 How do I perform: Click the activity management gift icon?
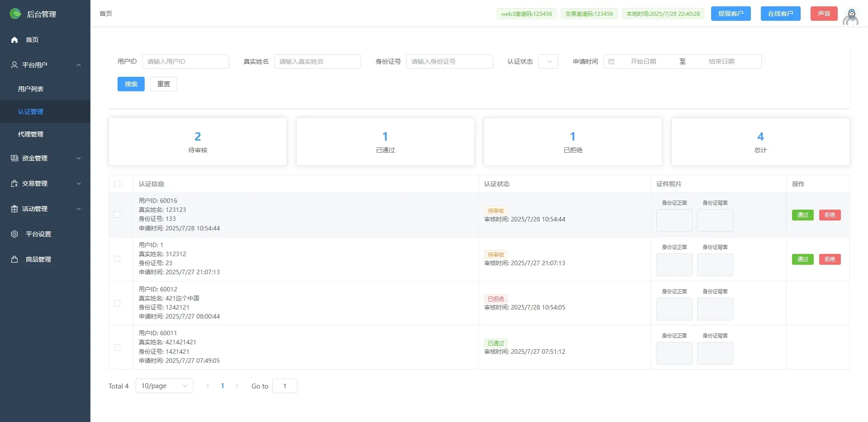[14, 209]
